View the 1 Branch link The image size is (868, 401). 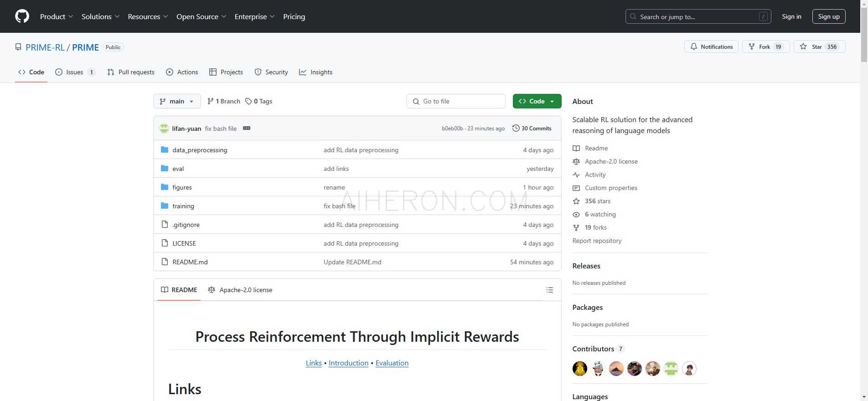coord(223,101)
